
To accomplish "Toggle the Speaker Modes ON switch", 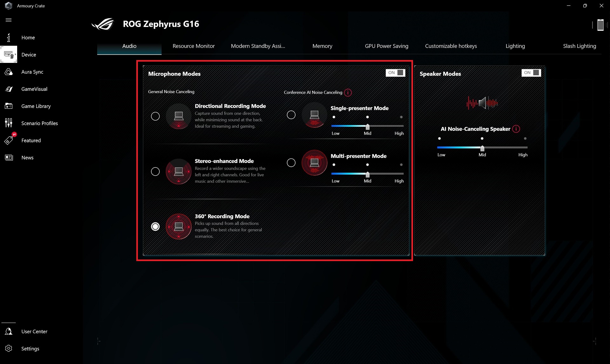I will pyautogui.click(x=531, y=73).
